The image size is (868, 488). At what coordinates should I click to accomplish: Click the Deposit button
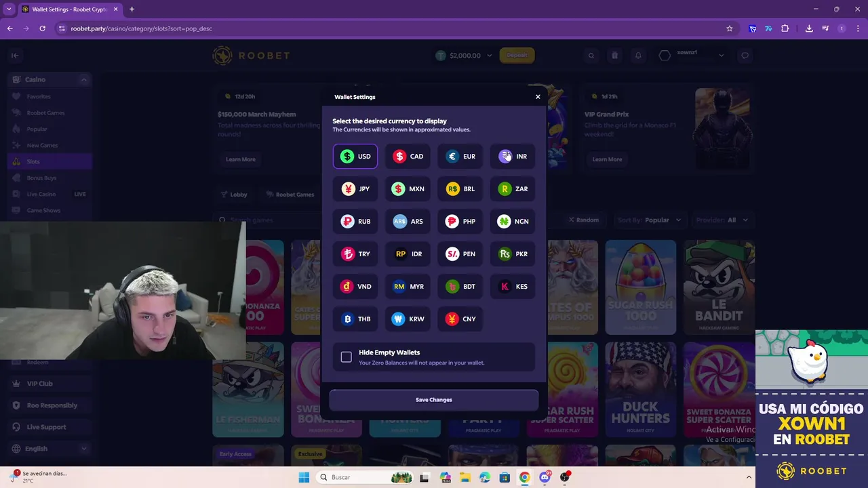pos(517,56)
